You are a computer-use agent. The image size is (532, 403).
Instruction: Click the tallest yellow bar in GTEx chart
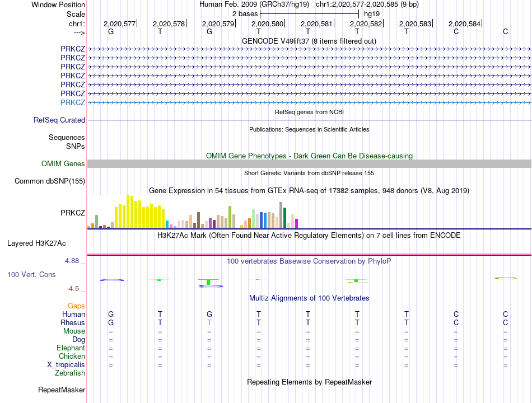point(128,211)
